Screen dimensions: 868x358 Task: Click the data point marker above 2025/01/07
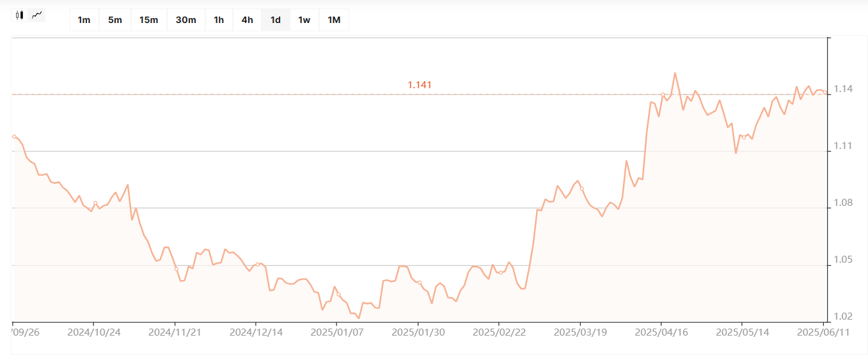338,295
